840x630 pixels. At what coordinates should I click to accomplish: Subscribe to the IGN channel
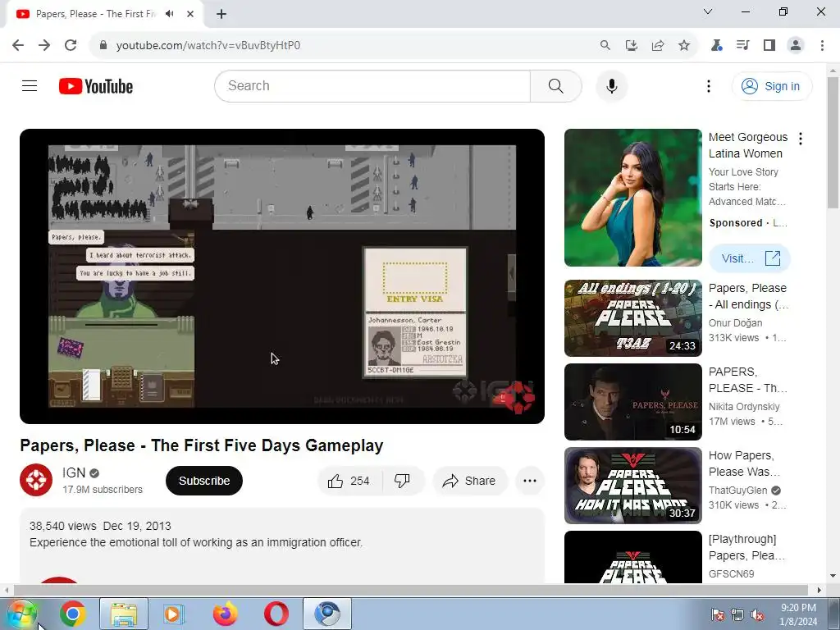(204, 481)
